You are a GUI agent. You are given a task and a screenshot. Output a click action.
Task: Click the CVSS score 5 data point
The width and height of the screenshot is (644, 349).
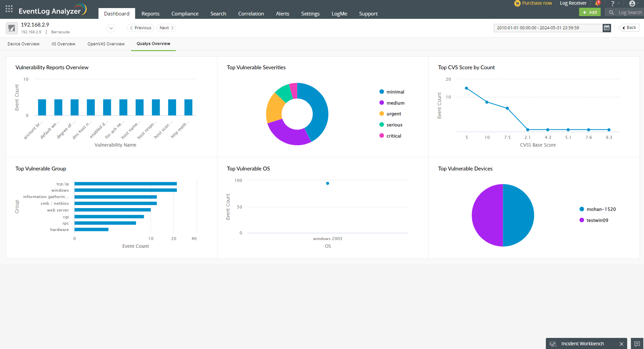coord(466,88)
